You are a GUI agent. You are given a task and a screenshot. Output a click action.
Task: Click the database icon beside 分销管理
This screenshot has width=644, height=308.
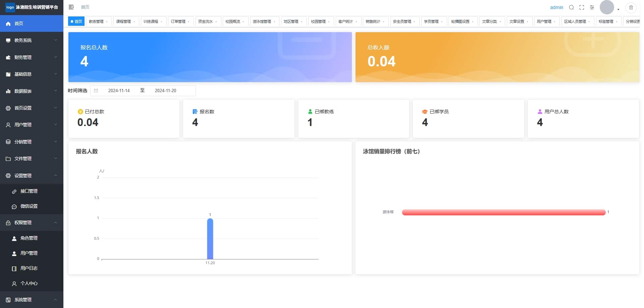pyautogui.click(x=8, y=142)
